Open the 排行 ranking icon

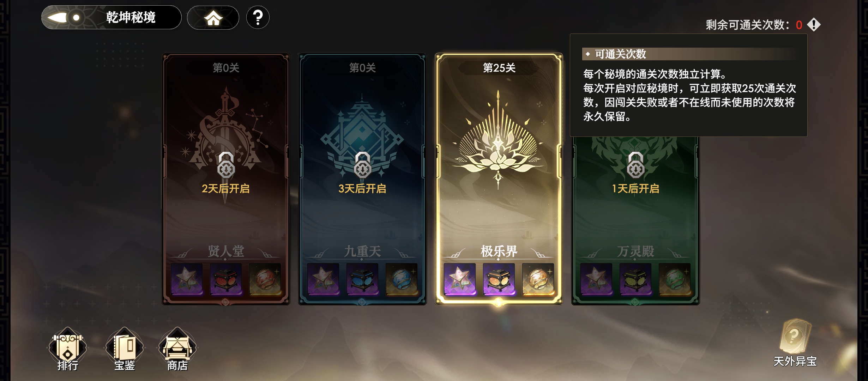click(x=67, y=349)
